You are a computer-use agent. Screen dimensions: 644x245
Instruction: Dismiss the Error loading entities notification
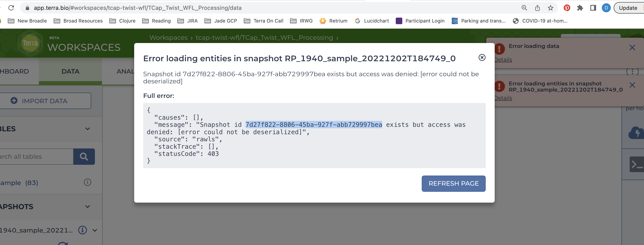click(632, 85)
